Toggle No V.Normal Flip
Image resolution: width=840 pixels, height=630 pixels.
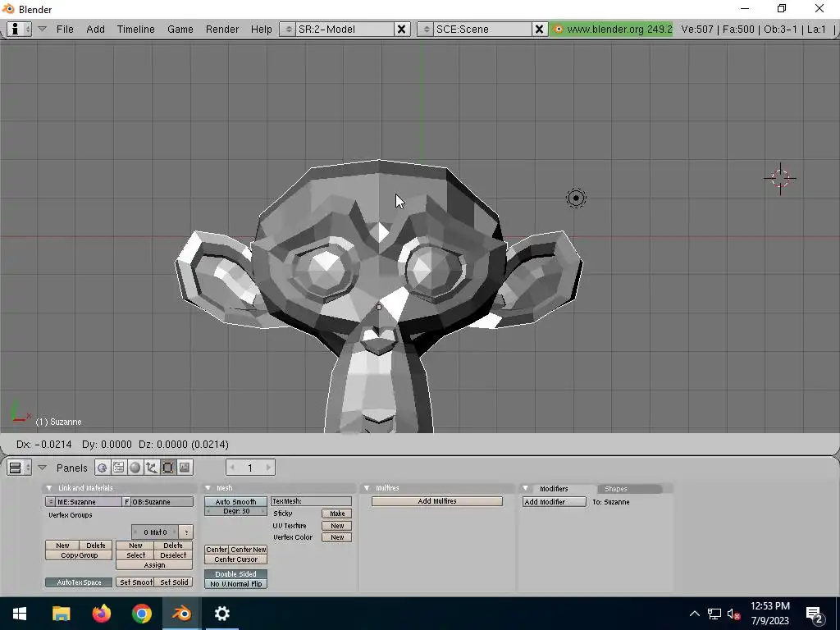pos(235,584)
